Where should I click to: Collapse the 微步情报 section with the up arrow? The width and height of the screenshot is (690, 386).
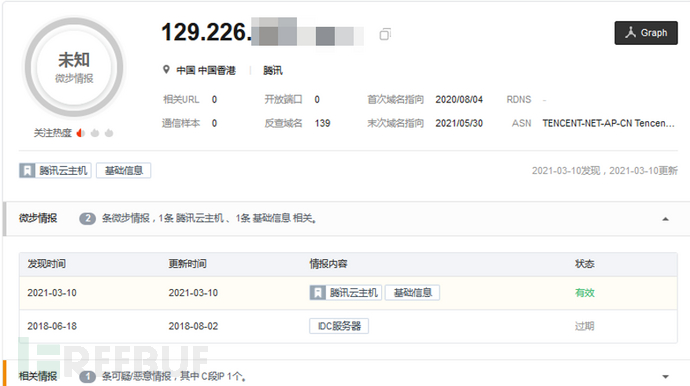point(665,219)
